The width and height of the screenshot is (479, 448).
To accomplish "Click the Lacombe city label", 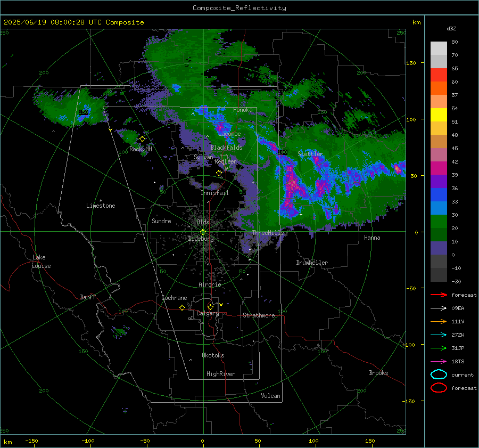I will 229,134.
